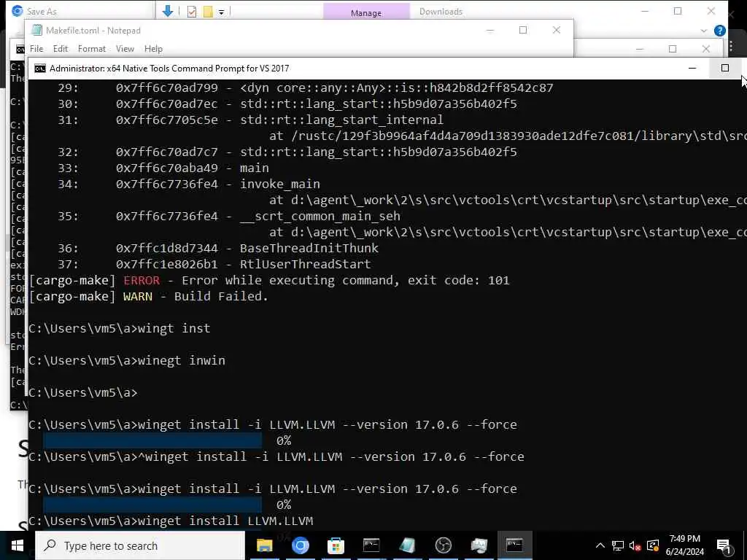747x560 pixels.
Task: Click the 'exit code: 101' text
Action: [x=458, y=280]
